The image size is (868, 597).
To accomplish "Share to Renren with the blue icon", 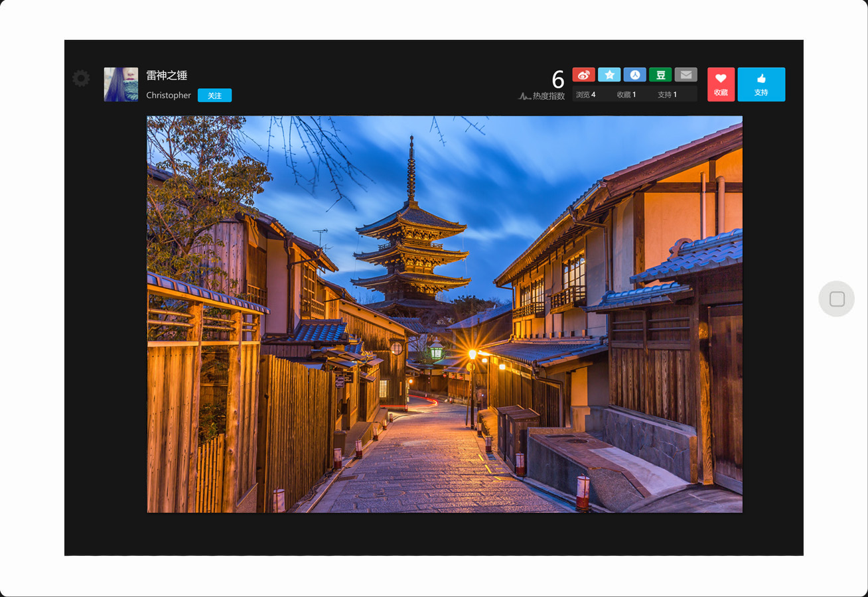I will click(x=635, y=75).
